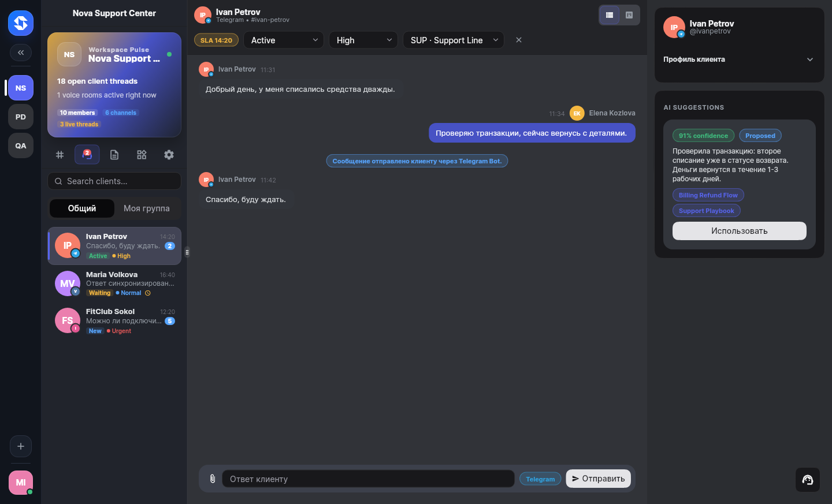Open the documents icon in workspace toolbar
This screenshot has width=832, height=504.
114,155
